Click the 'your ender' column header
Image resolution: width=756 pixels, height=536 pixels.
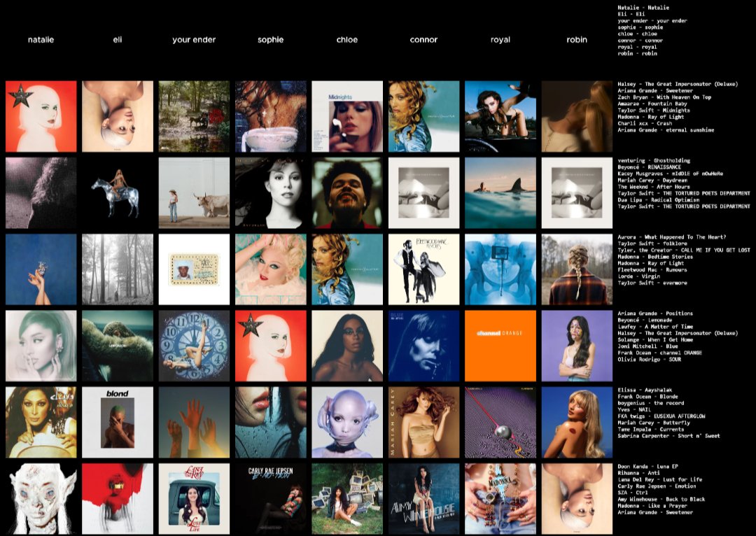[x=194, y=39]
